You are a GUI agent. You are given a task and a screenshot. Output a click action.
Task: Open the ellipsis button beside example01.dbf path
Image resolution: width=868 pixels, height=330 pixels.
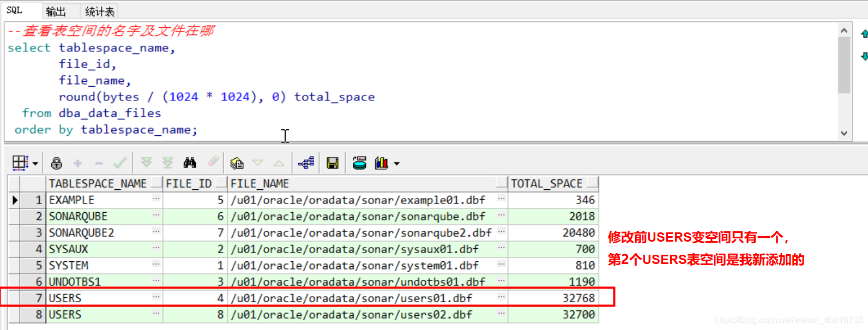[502, 199]
